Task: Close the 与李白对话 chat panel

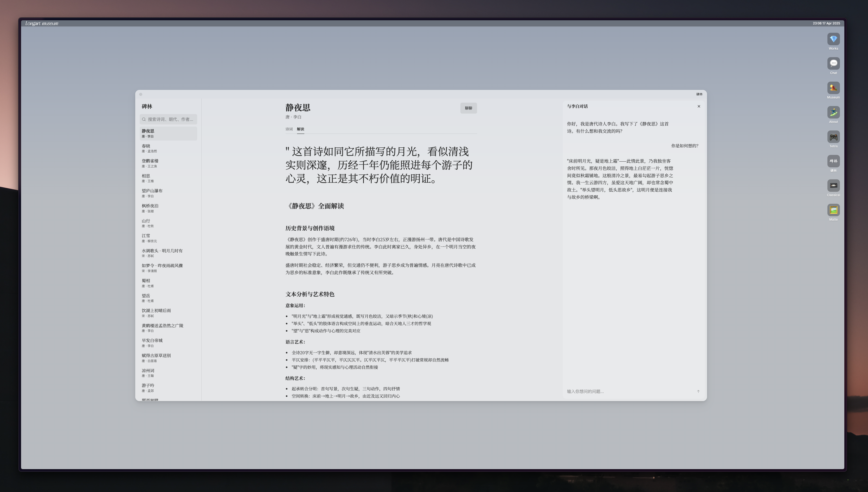Action: pos(699,107)
